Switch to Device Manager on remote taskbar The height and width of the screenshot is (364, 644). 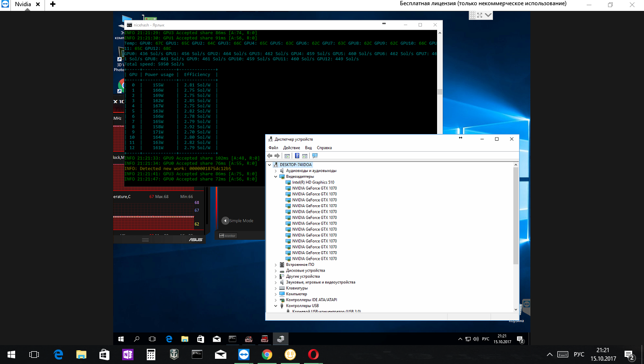pos(280,339)
